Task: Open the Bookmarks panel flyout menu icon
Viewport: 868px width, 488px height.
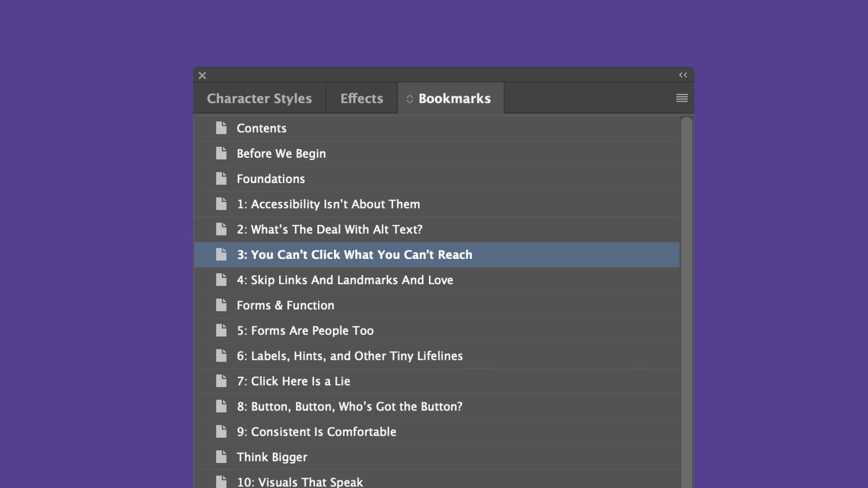Action: [682, 98]
